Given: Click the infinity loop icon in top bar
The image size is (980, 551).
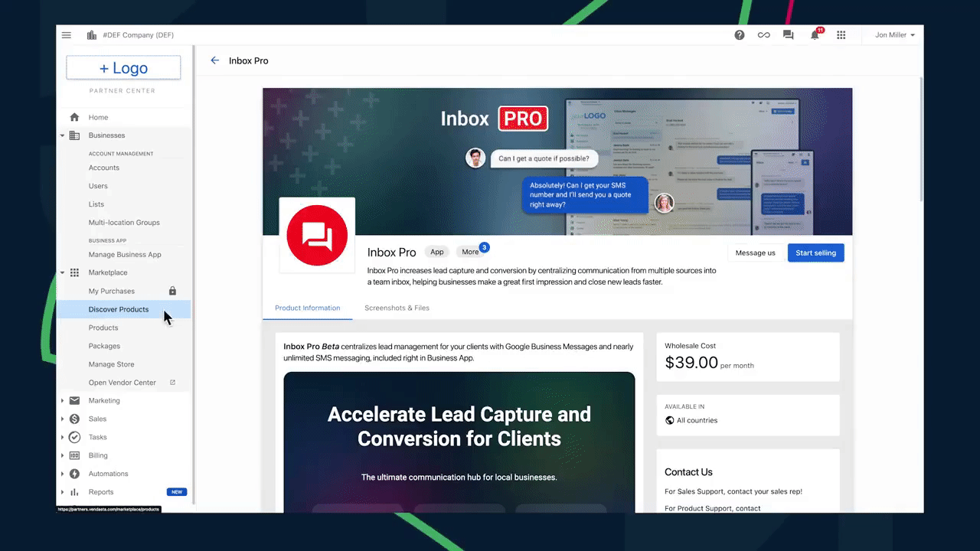Looking at the screenshot, I should pos(763,35).
